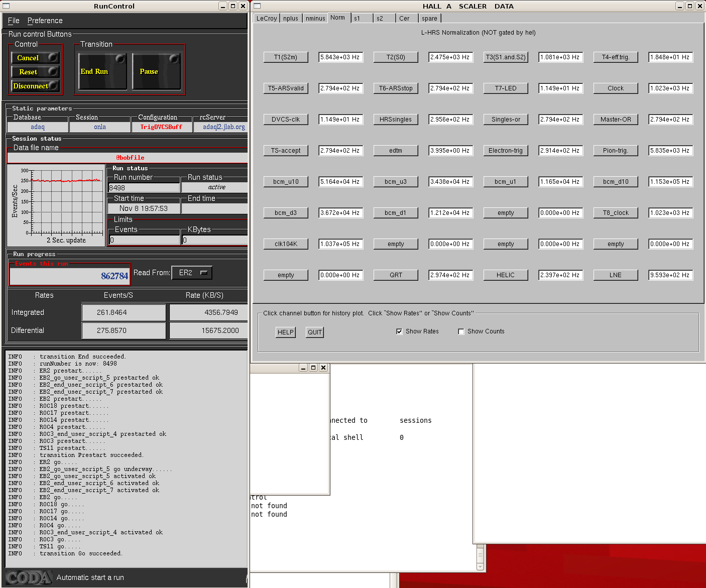Click the bcm_u3 channel button

point(396,182)
